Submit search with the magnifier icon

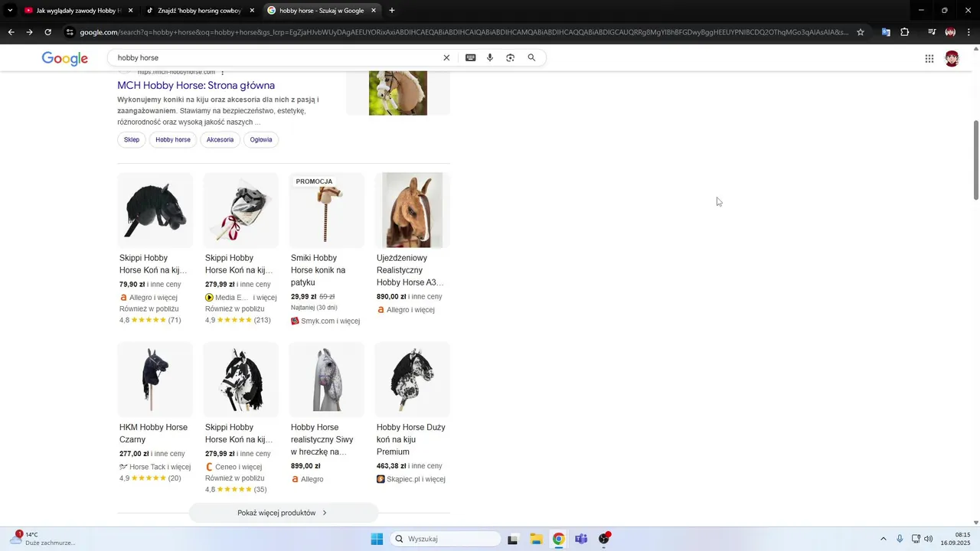click(x=532, y=57)
